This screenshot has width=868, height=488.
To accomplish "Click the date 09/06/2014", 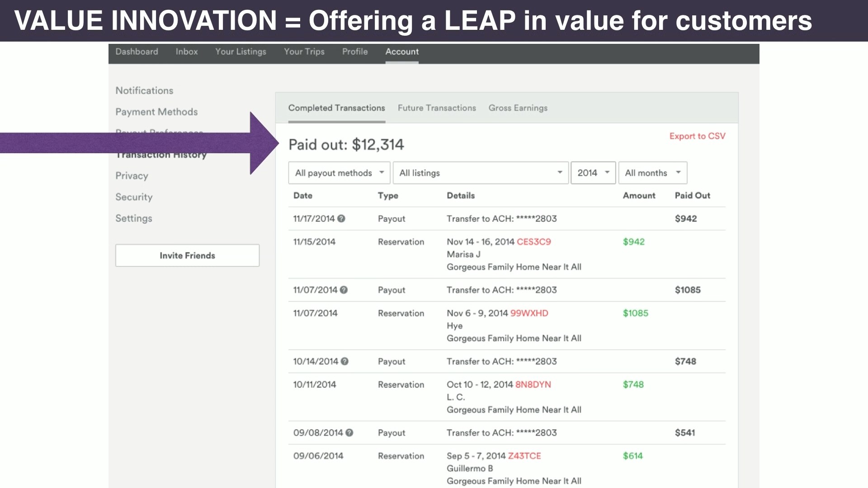I will 318,456.
